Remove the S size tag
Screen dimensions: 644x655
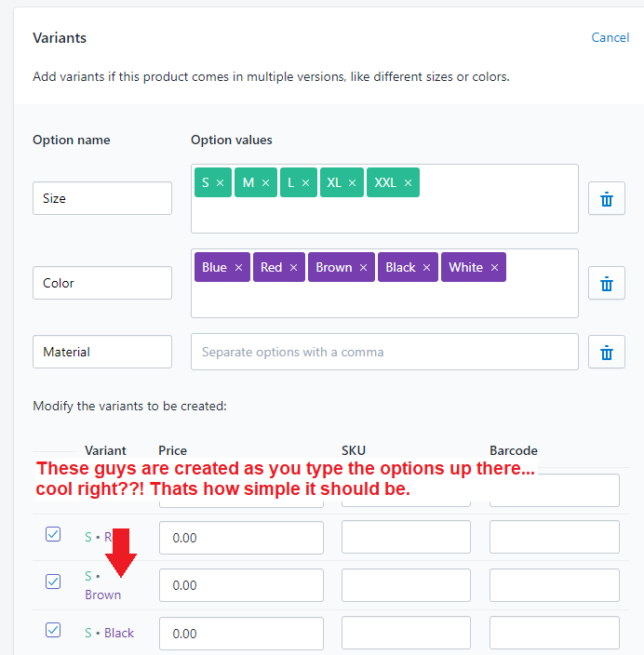click(221, 182)
